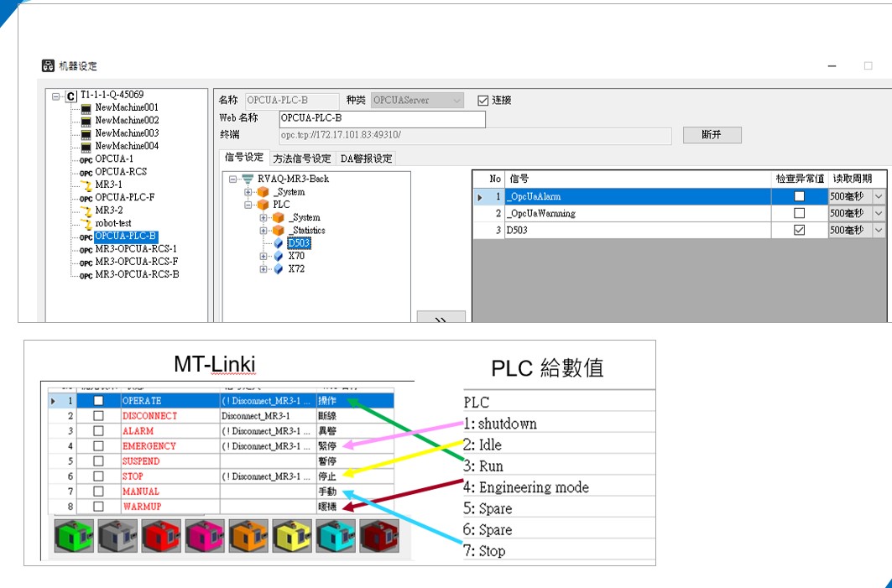The height and width of the screenshot is (588, 892).
Task: Click OPC icon beside MR3-OPCUA-RCS-B
Action: 86,276
